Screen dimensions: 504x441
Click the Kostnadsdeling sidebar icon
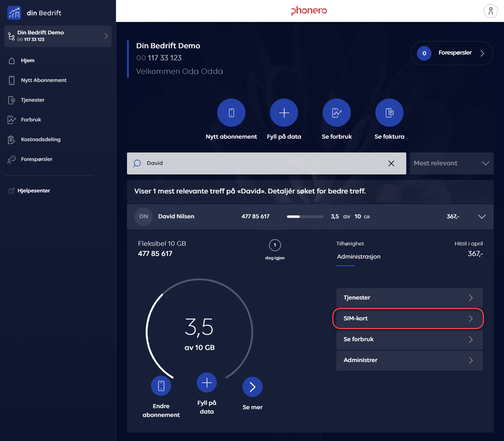tap(12, 140)
